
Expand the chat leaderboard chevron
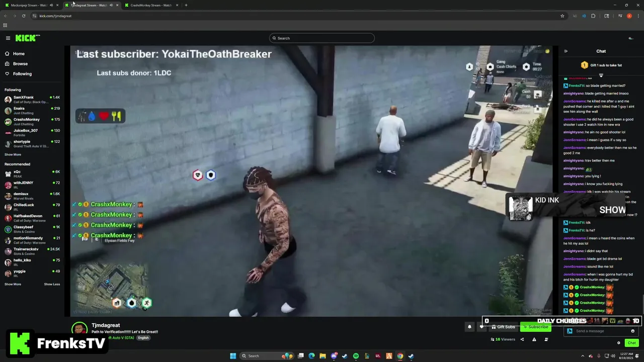tap(601, 75)
